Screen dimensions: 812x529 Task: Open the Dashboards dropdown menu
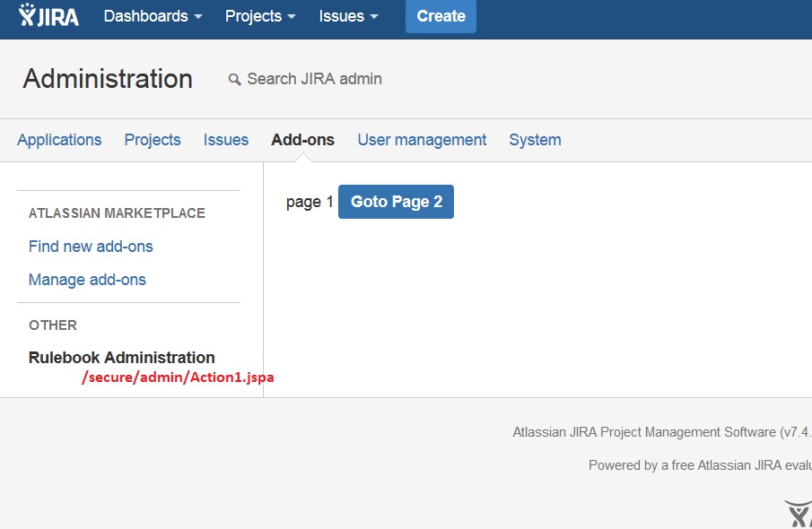(153, 16)
